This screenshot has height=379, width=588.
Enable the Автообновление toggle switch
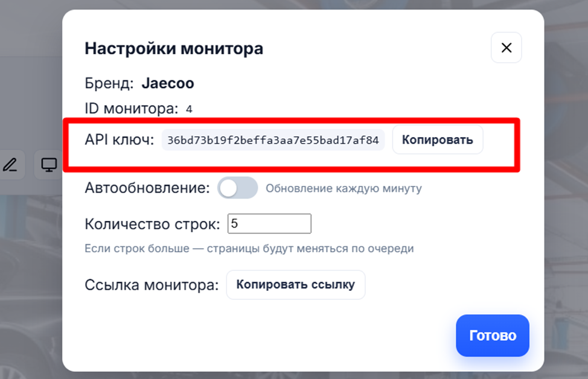[x=237, y=188]
